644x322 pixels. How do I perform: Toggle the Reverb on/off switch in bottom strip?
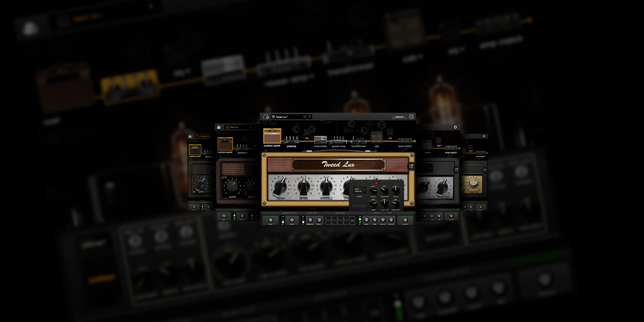(x=360, y=220)
